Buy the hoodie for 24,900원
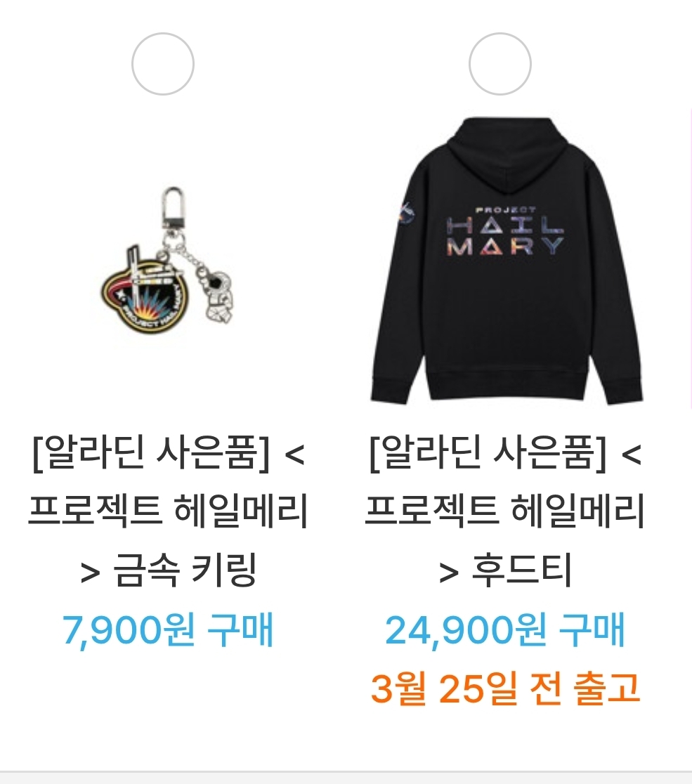This screenshot has height=784, width=692. tap(505, 630)
